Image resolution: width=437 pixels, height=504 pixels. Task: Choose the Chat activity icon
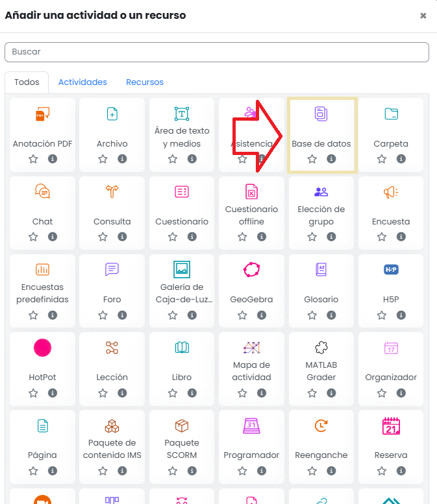pos(42,191)
